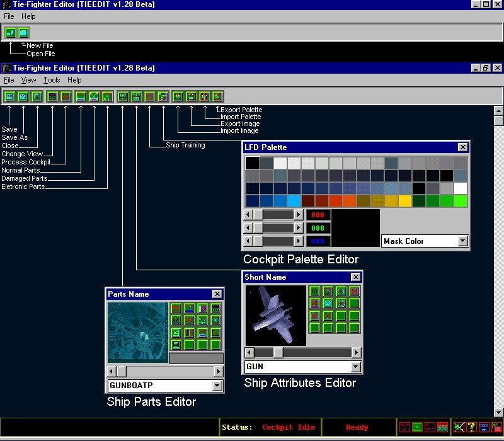Expand the Mask Color dropdown
Viewport: 504px width, 441px height.
pyautogui.click(x=463, y=241)
